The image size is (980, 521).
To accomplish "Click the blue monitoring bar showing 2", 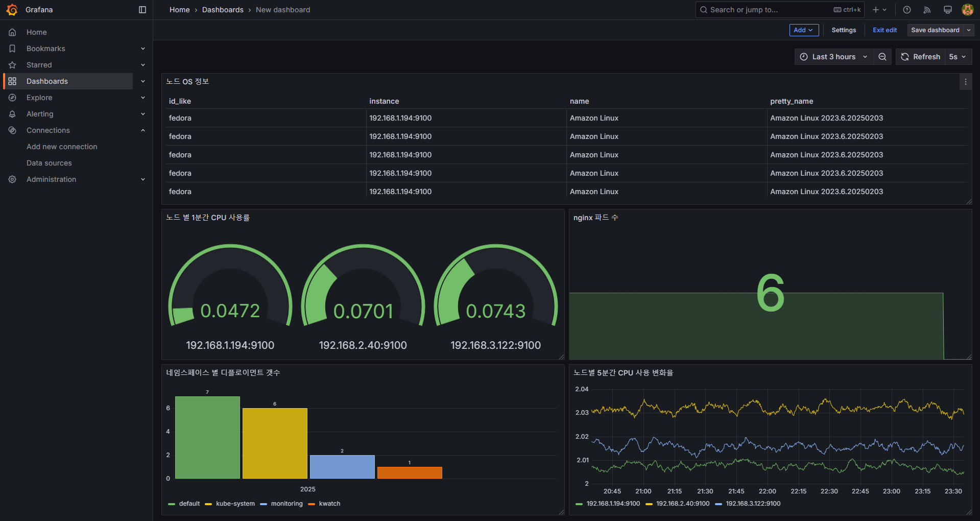I will click(x=342, y=467).
